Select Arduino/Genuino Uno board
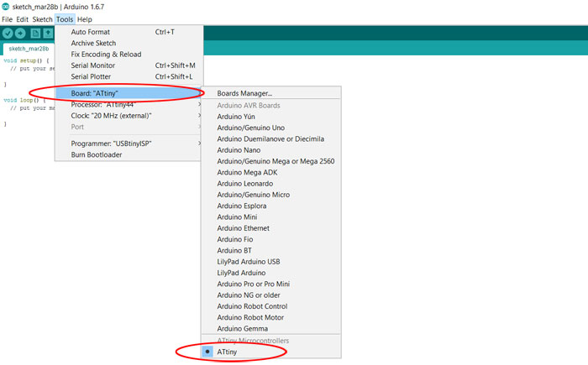The width and height of the screenshot is (588, 365). click(x=271, y=128)
